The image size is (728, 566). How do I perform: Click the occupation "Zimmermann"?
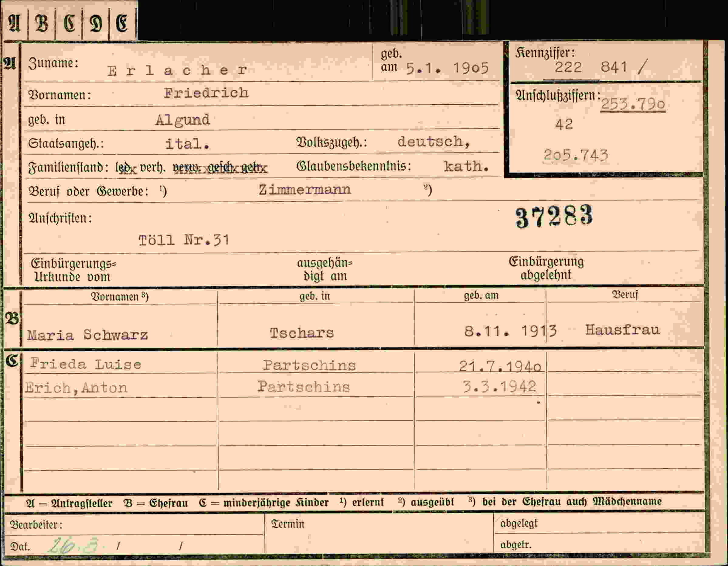[x=305, y=190]
